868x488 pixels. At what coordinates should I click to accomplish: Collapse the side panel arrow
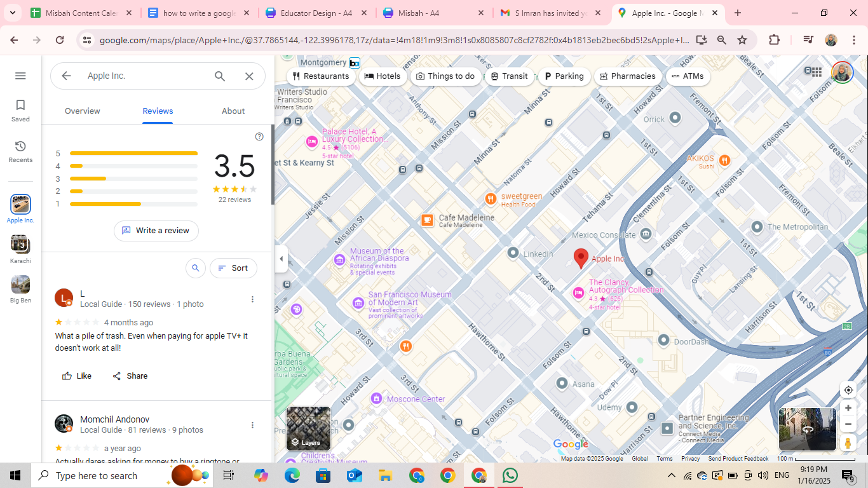click(281, 259)
